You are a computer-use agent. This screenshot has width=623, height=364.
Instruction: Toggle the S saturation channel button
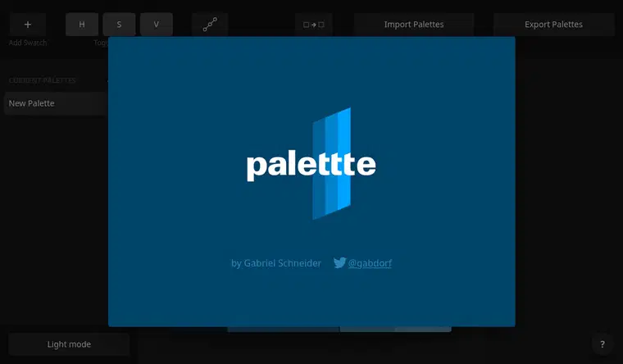point(119,25)
